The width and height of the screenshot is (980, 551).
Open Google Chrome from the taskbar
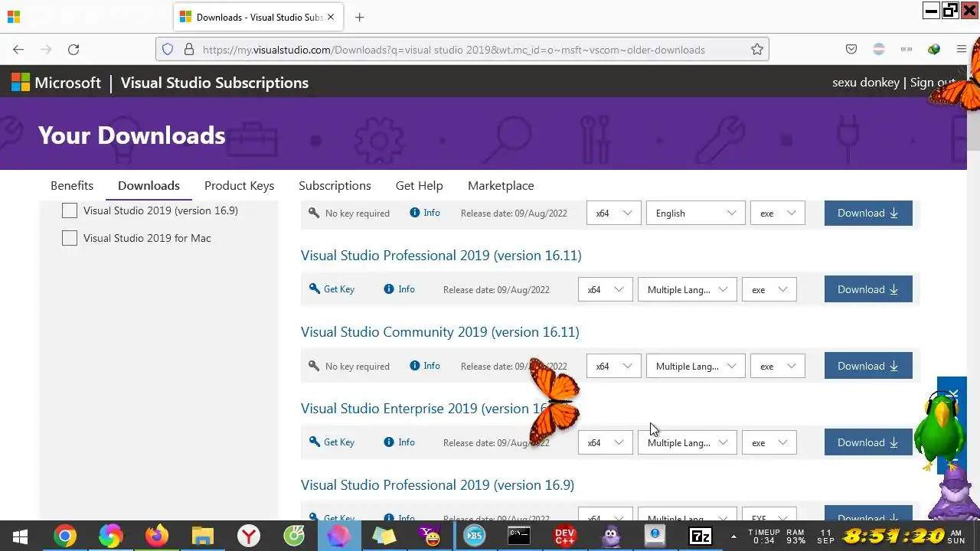point(65,536)
